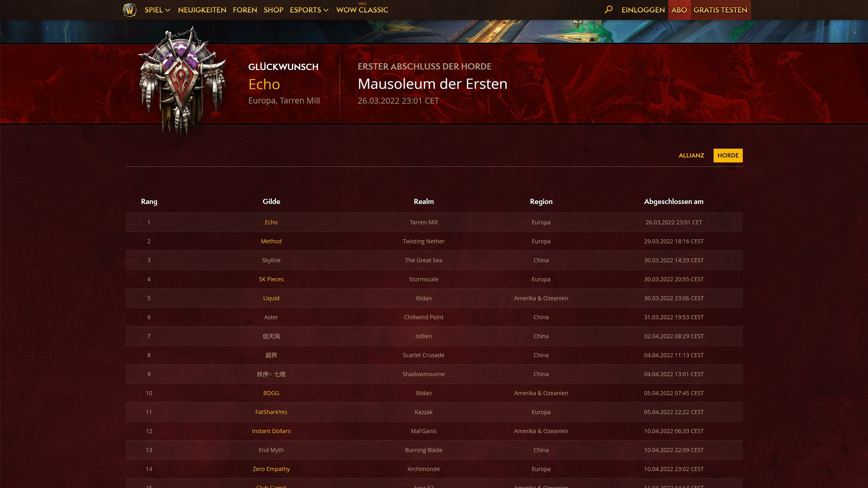Open the NEUIGKEITEN menu item
This screenshot has width=868, height=488.
[x=202, y=10]
